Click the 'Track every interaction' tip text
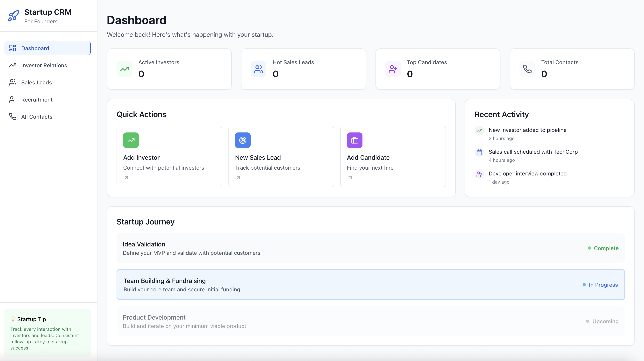This screenshot has height=361, width=644. click(45, 338)
